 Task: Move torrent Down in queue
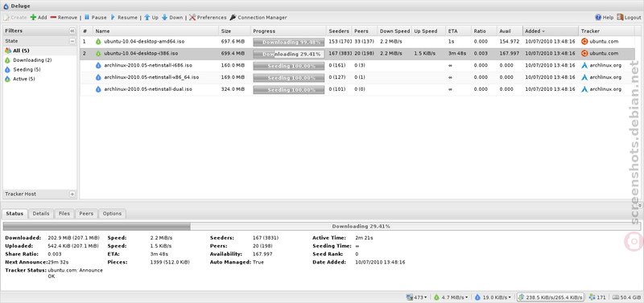coord(172,18)
